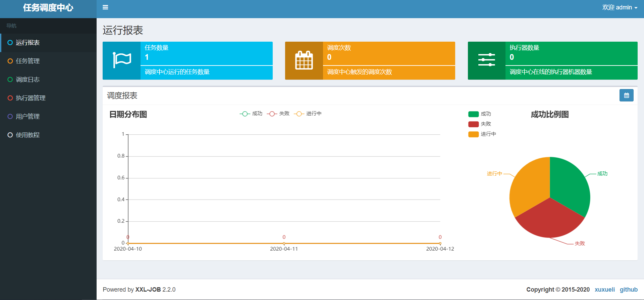
Task: Open the 欢迎 admin user dropdown
Action: pos(620,7)
